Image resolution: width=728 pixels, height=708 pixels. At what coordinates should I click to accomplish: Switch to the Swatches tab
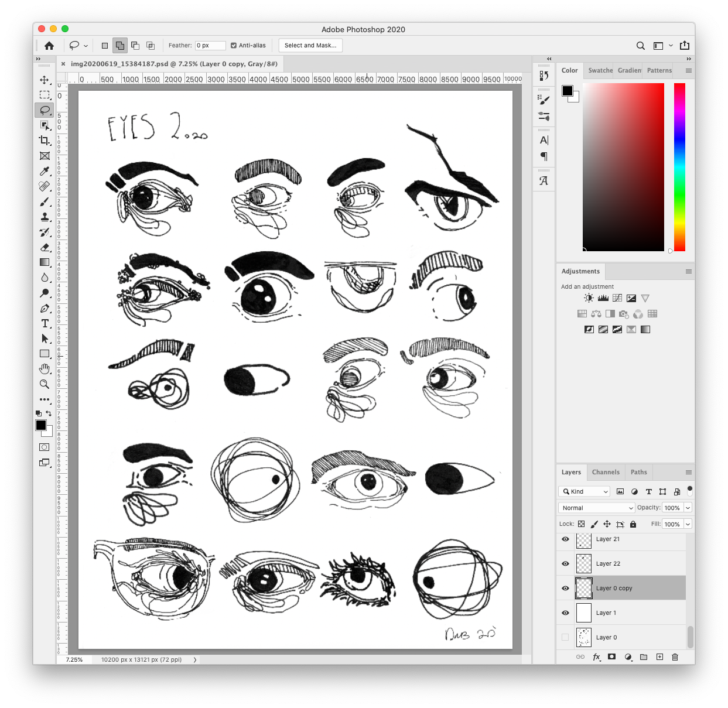(599, 70)
